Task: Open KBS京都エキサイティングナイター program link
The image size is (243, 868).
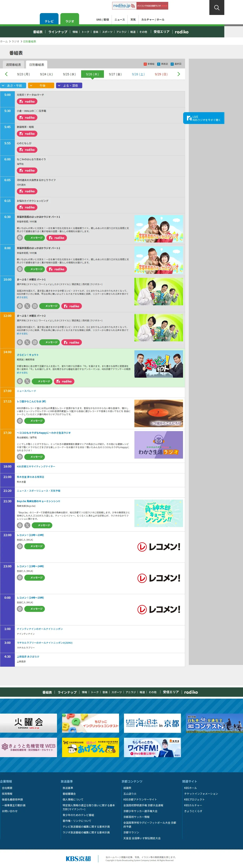Action: [x=36, y=466]
